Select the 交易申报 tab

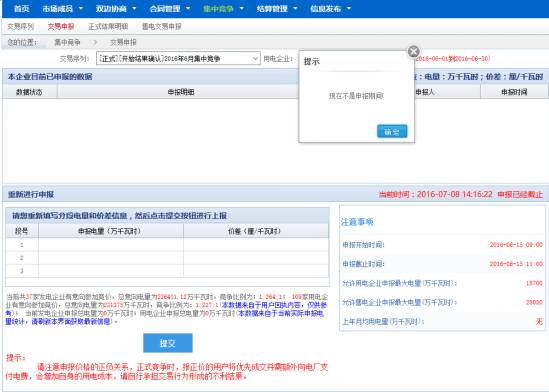(61, 26)
